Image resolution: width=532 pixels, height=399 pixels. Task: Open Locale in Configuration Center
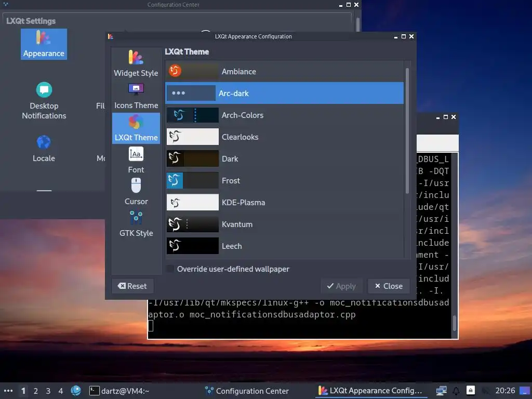click(x=44, y=149)
